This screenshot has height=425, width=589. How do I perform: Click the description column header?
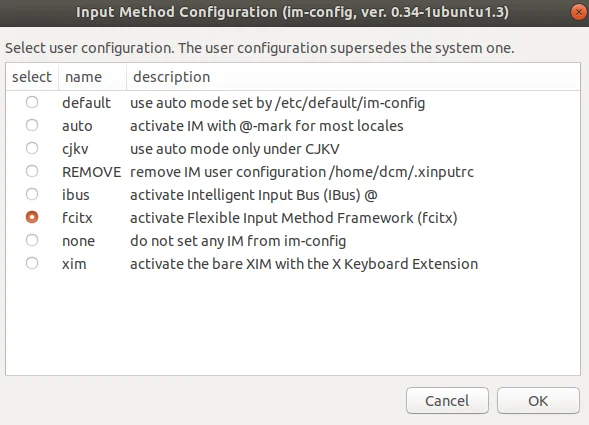click(353, 77)
